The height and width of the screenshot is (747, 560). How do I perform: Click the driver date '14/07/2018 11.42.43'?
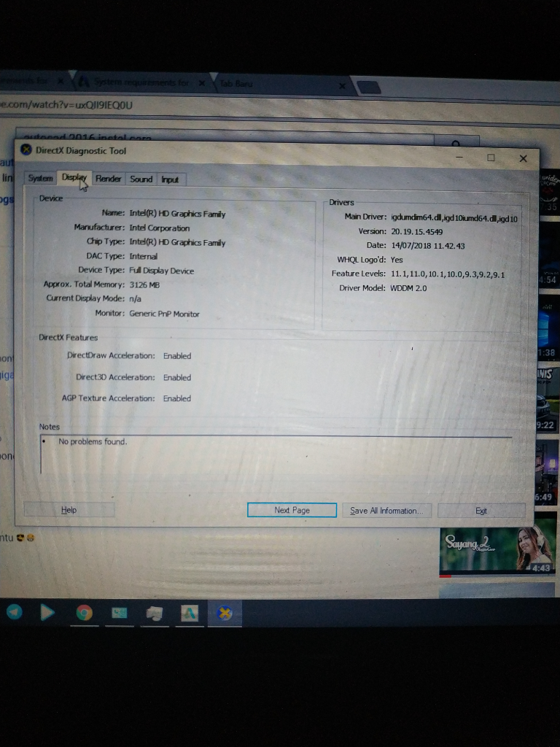pos(427,246)
